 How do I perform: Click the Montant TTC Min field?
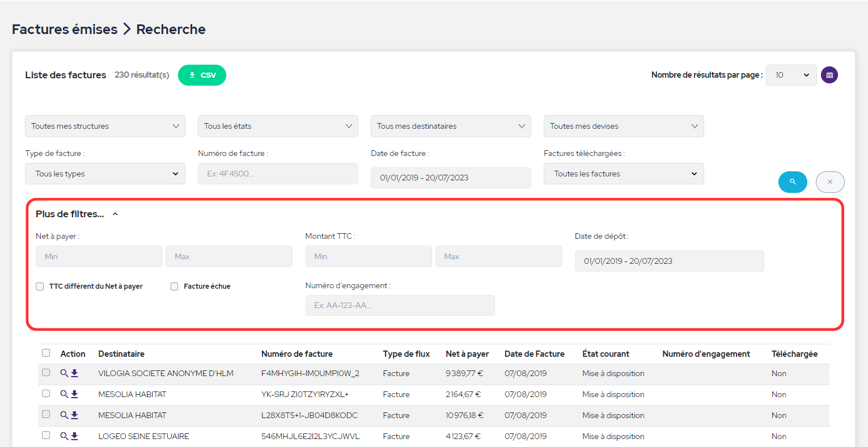click(369, 256)
